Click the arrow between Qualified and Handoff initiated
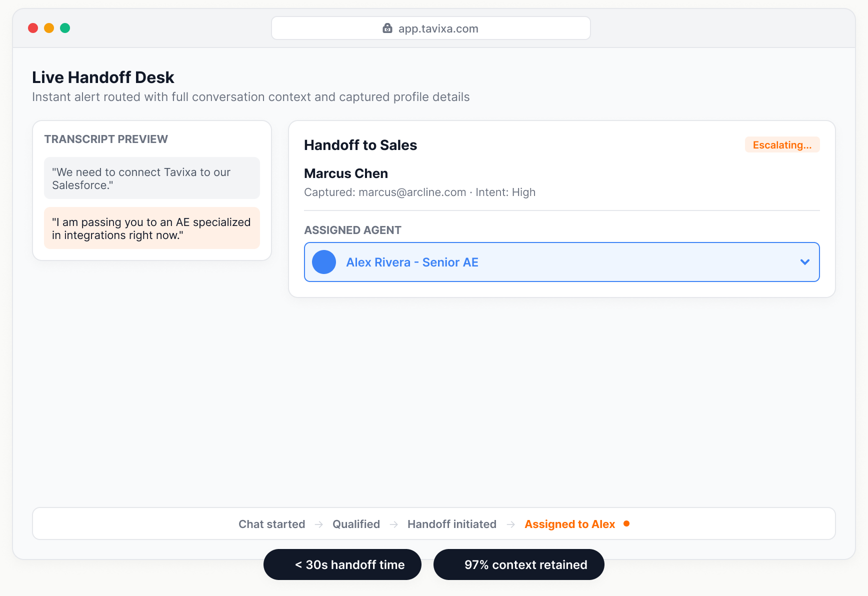 pyautogui.click(x=394, y=524)
